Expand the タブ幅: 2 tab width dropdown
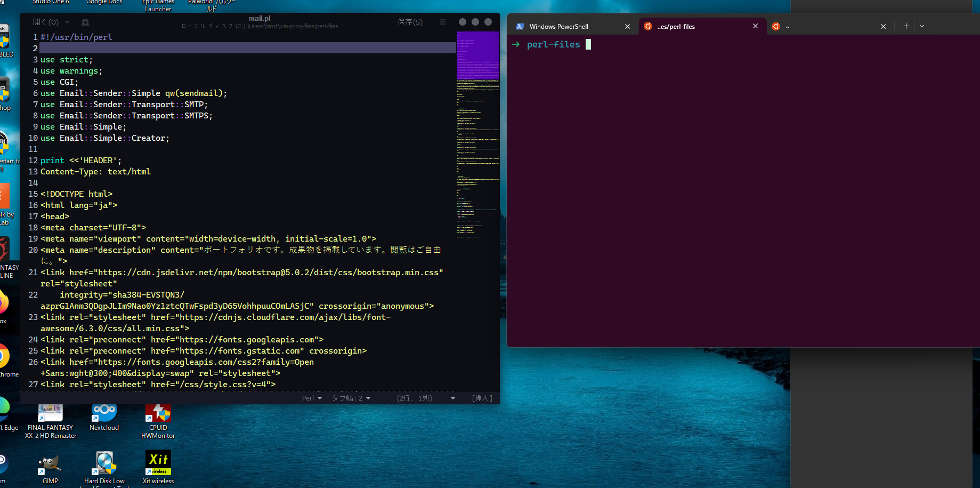Screen dimensions: 980x488 click(x=351, y=398)
